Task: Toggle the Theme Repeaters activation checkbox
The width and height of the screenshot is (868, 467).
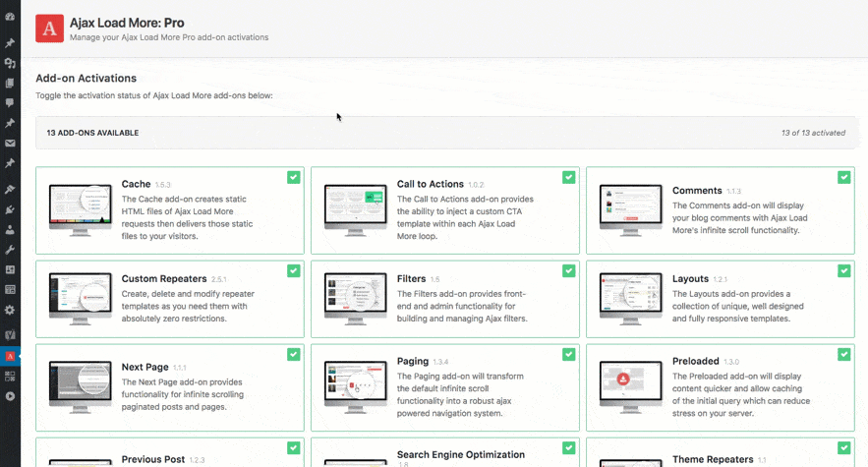Action: coord(844,448)
